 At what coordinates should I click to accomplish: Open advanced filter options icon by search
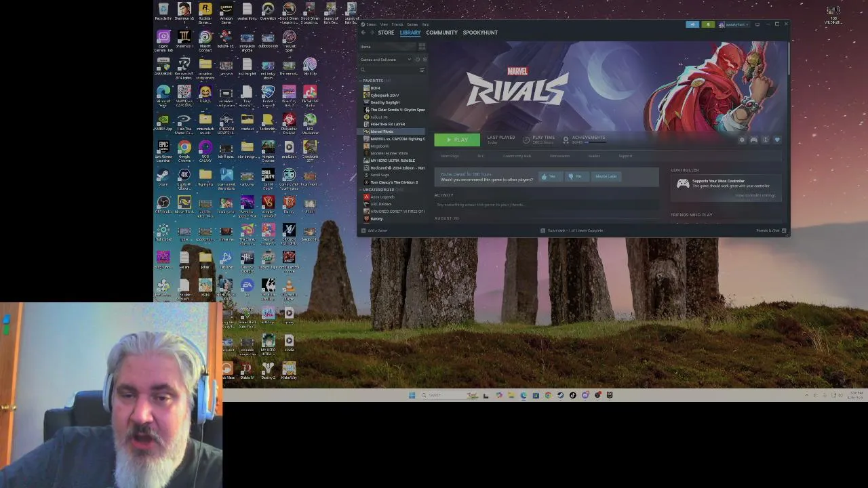click(422, 70)
